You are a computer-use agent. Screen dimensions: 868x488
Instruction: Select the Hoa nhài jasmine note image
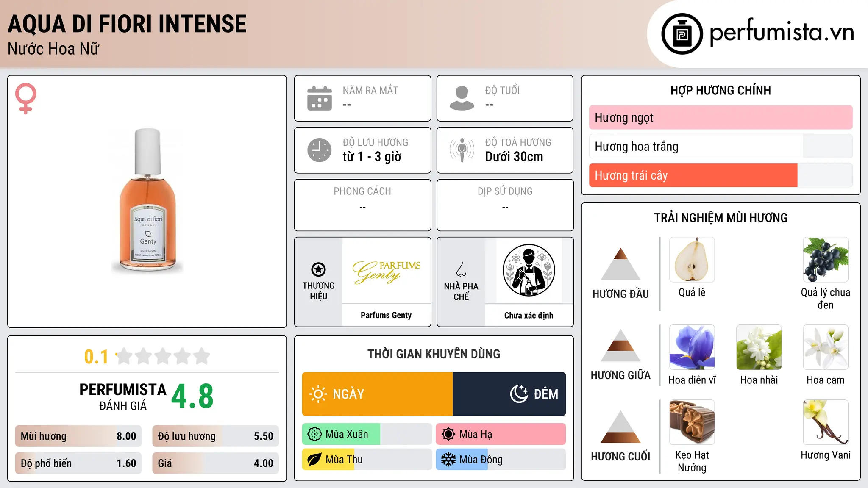[x=759, y=347]
